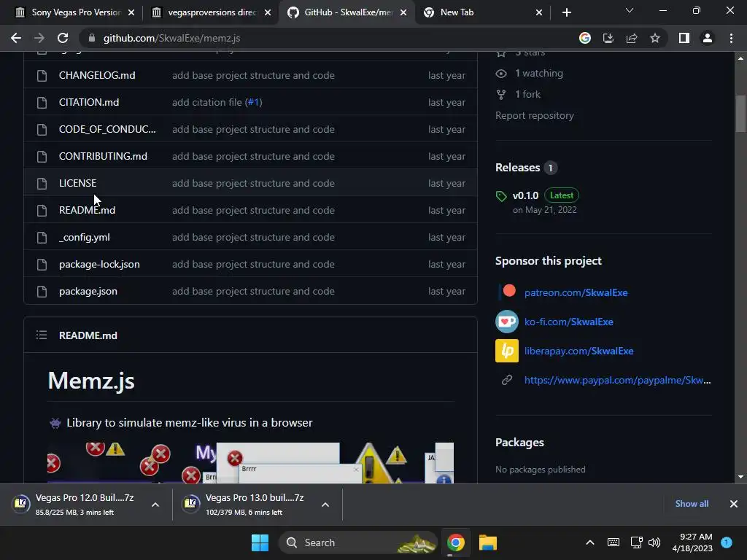
Task: Open the package.json file
Action: (x=88, y=291)
